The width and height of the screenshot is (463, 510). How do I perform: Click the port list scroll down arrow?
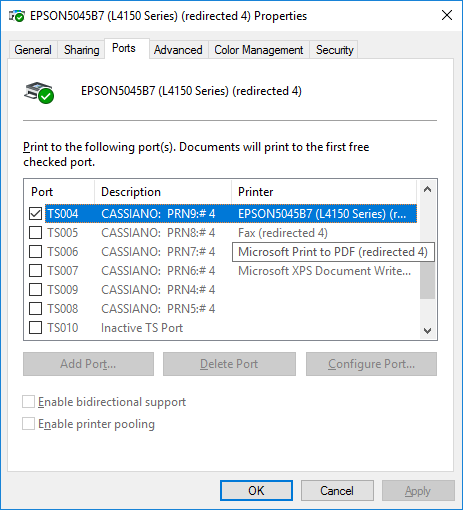click(427, 331)
